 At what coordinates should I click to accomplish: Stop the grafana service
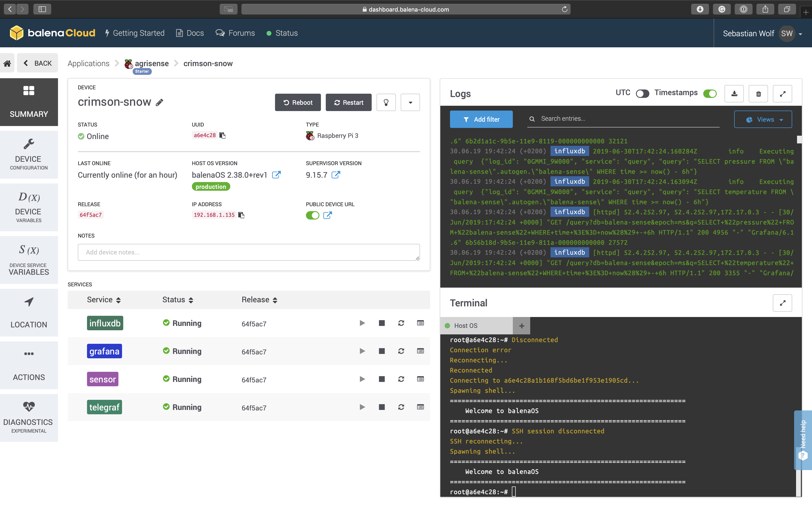pyautogui.click(x=382, y=351)
